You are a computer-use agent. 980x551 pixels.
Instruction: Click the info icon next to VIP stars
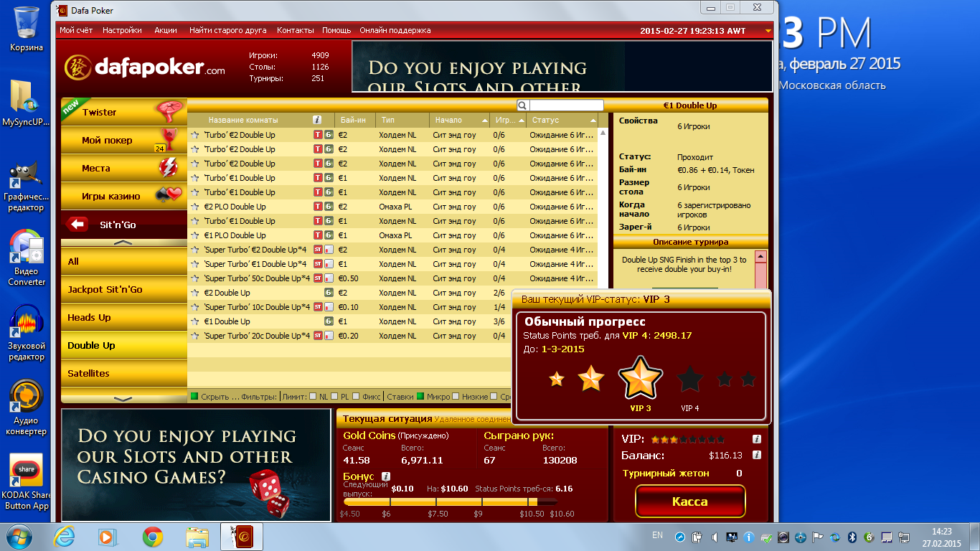pos(756,439)
